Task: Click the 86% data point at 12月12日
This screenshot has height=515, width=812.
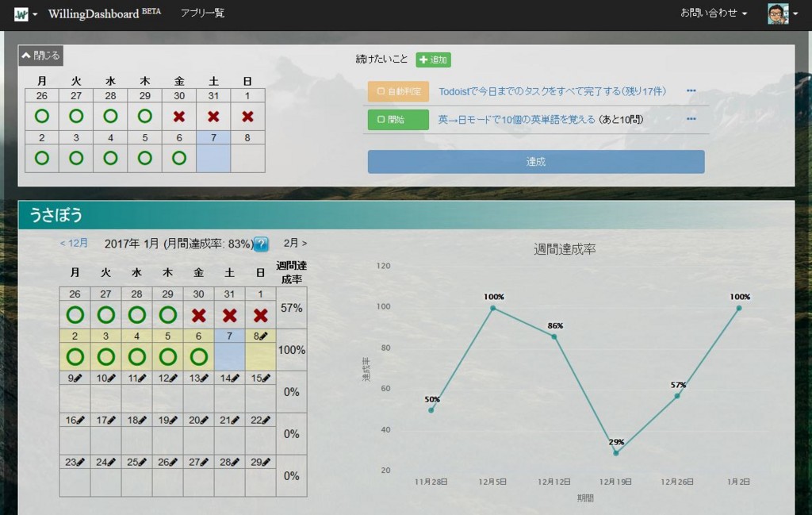Action: pyautogui.click(x=554, y=336)
